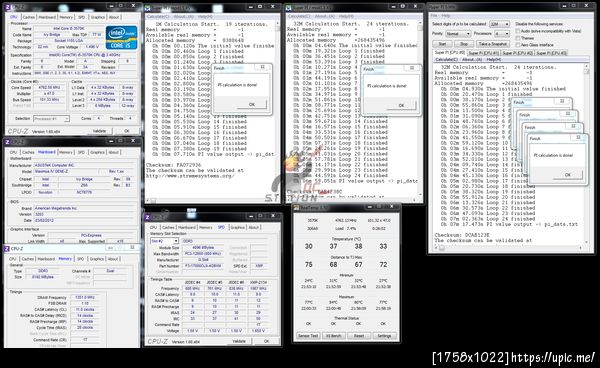Click OK button in the CPU-Z SPD window

[x=266, y=341]
